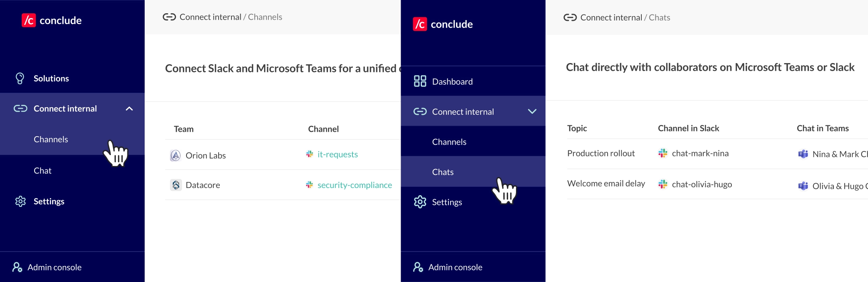The width and height of the screenshot is (868, 282).
Task: Click the Slack icon beside chat-mark-nina
Action: pyautogui.click(x=663, y=153)
